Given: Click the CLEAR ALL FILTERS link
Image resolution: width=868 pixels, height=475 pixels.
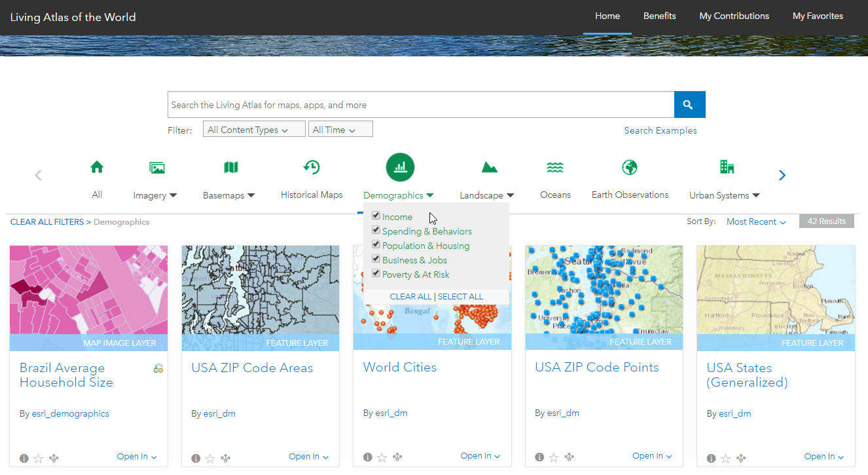Looking at the screenshot, I should [47, 222].
